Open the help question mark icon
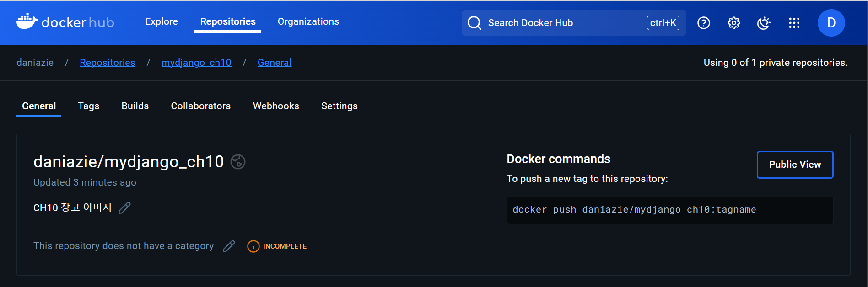This screenshot has height=287, width=868. click(703, 23)
